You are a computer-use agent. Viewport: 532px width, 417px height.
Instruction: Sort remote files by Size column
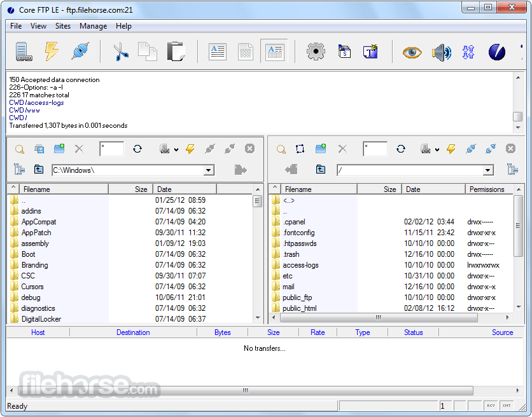click(x=379, y=189)
